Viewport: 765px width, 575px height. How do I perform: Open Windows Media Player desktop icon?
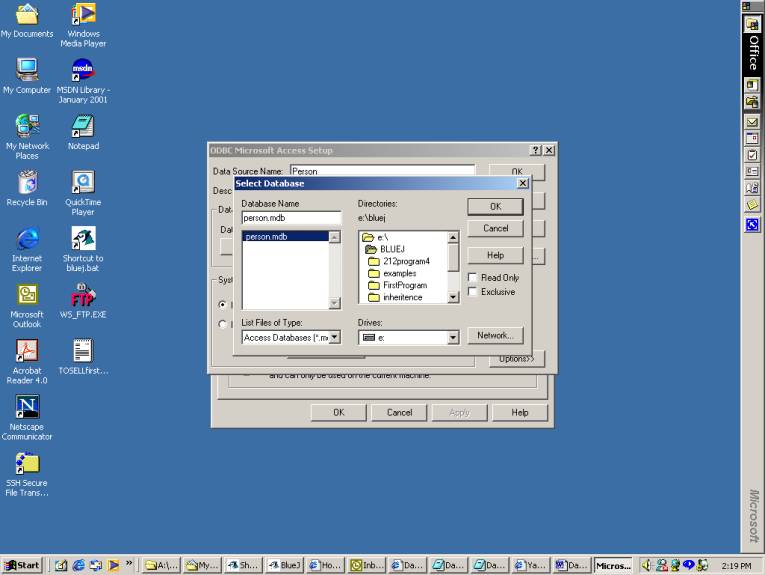83,25
